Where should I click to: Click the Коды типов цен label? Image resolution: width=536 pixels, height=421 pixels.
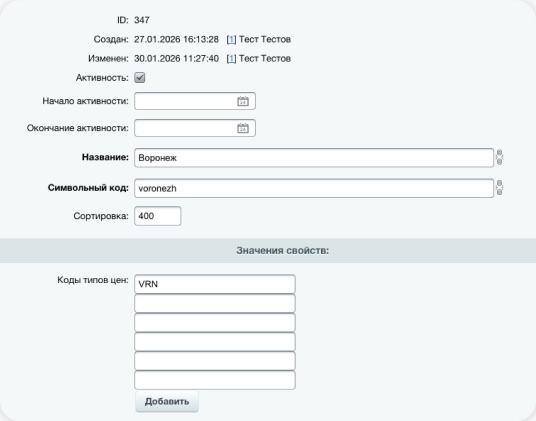pyautogui.click(x=93, y=280)
